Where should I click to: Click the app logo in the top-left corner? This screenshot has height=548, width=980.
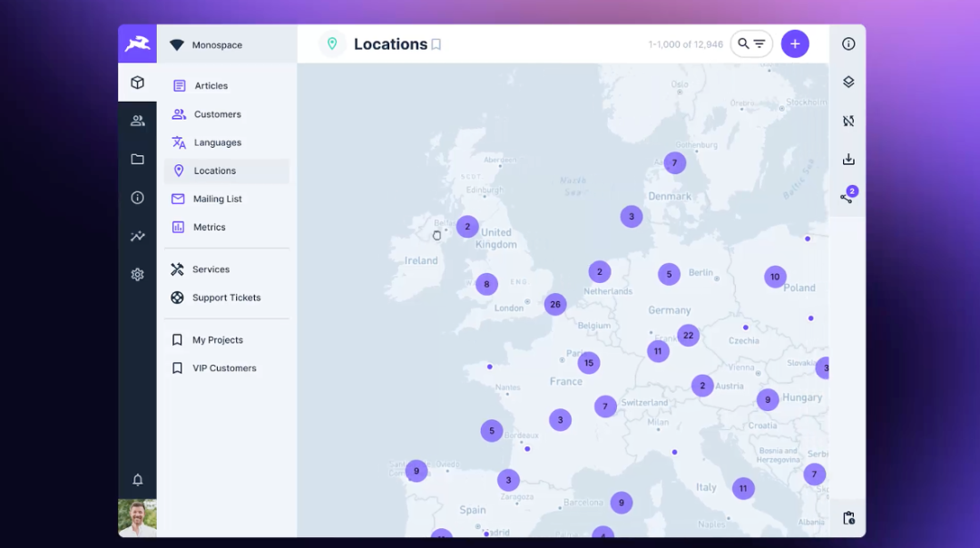point(138,44)
